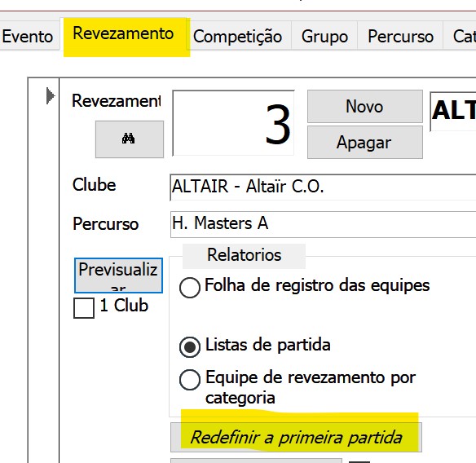Click the Revezamento number field showing 3

[x=233, y=123]
